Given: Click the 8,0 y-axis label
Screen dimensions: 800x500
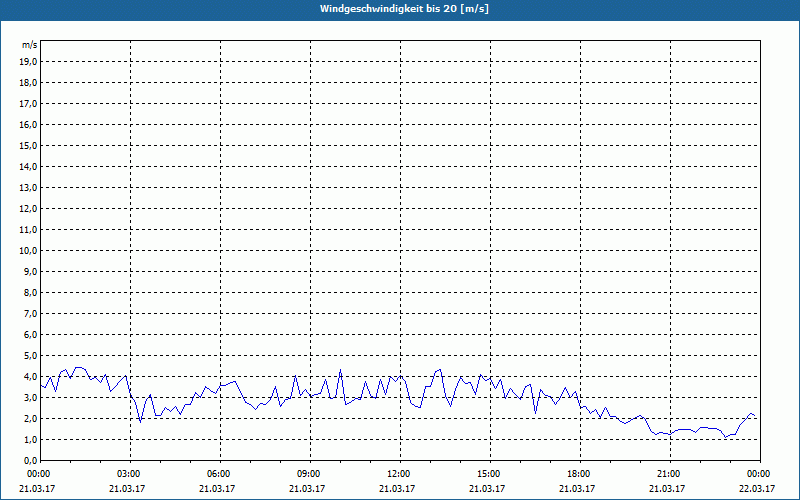Looking at the screenshot, I should pyautogui.click(x=30, y=292).
